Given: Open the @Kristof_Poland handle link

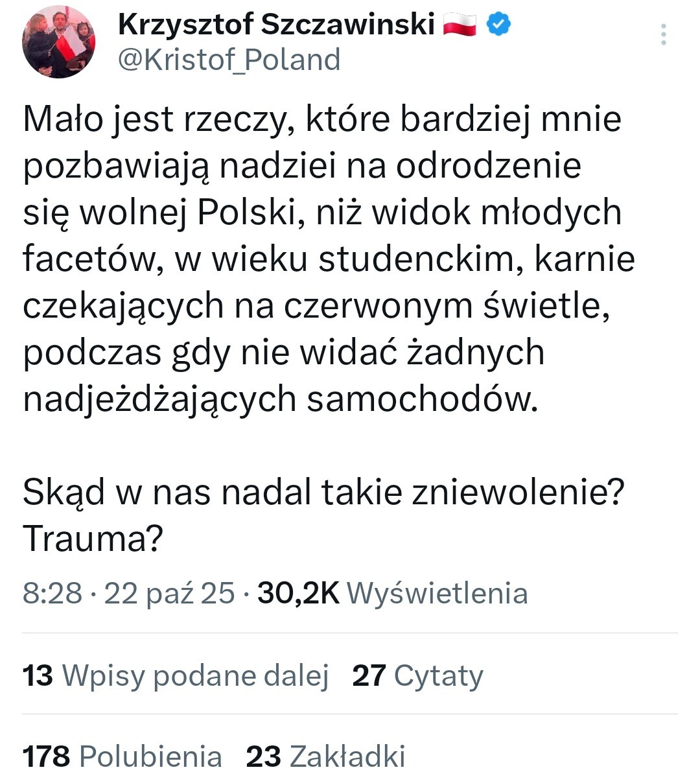Looking at the screenshot, I should [229, 60].
